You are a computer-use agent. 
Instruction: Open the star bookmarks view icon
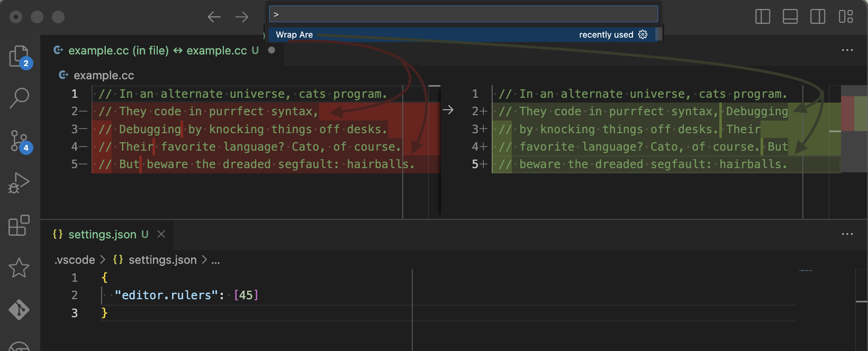(x=20, y=268)
